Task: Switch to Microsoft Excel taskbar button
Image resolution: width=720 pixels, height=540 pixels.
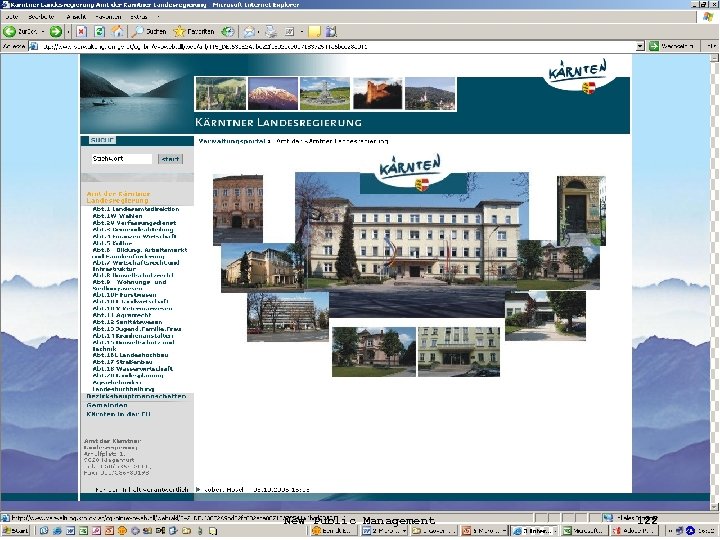Action: [x=585, y=530]
